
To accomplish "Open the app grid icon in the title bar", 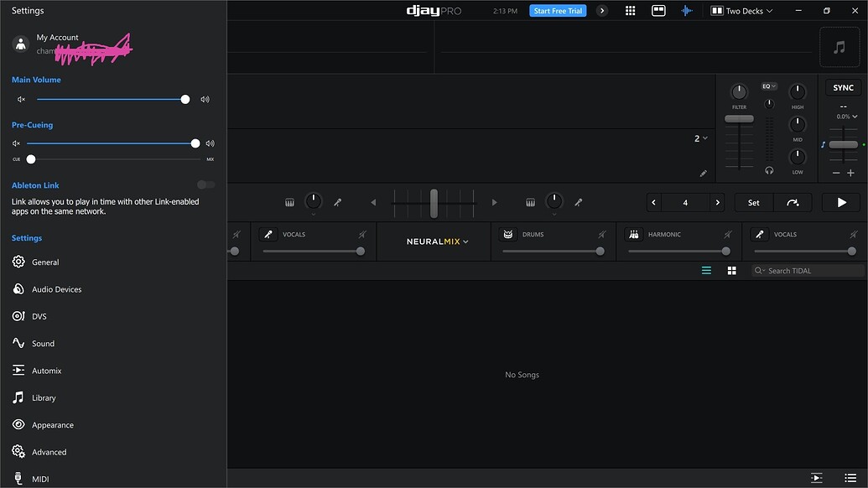I will pos(630,10).
